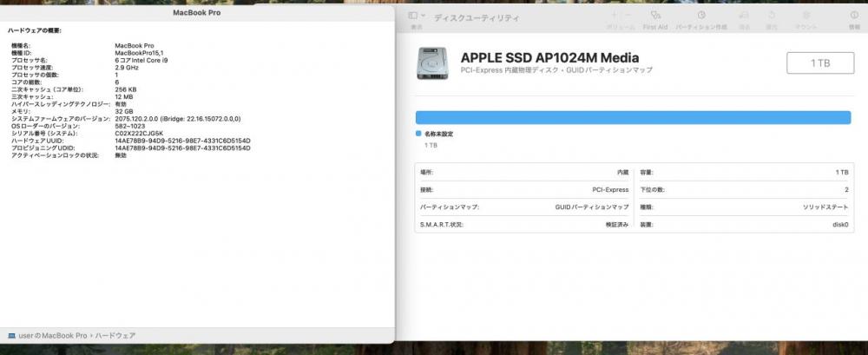The image size is (868, 355).
Task: Click the 三次キャッシュ value 12 MB
Action: (124, 96)
